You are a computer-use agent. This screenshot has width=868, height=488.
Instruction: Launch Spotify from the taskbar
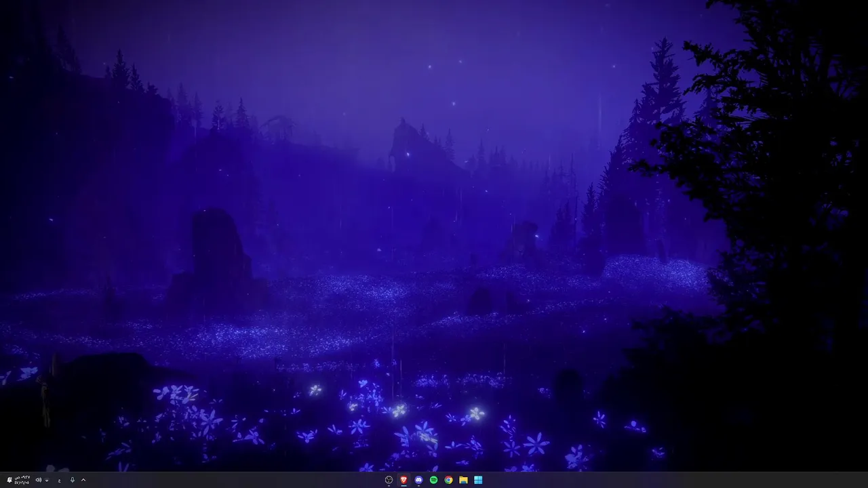pyautogui.click(x=433, y=480)
